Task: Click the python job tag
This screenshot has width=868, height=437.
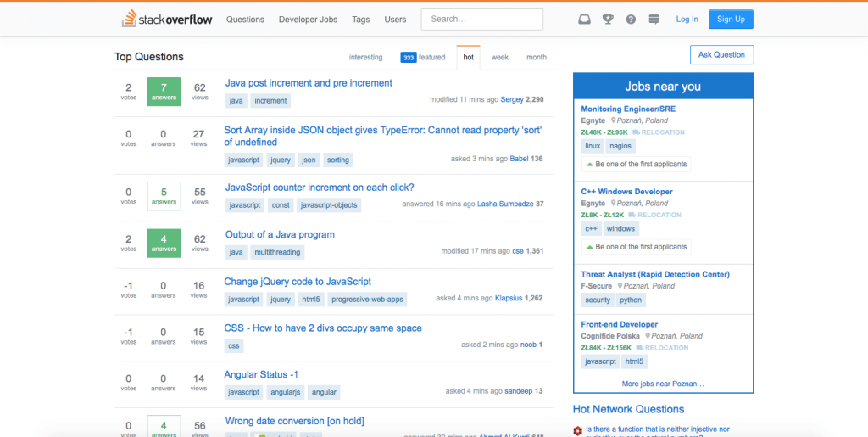Action: coord(631,300)
